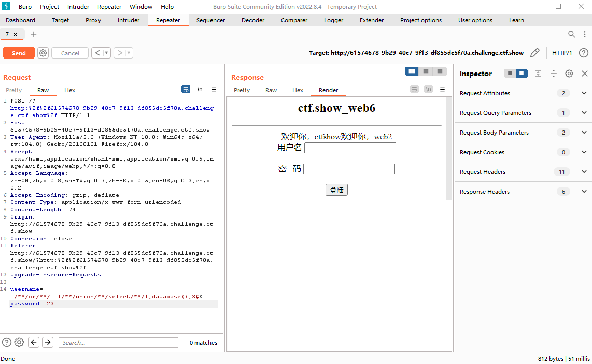This screenshot has width=592, height=364.
Task: Click the Burp Suite logo icon
Action: pos(6,6)
